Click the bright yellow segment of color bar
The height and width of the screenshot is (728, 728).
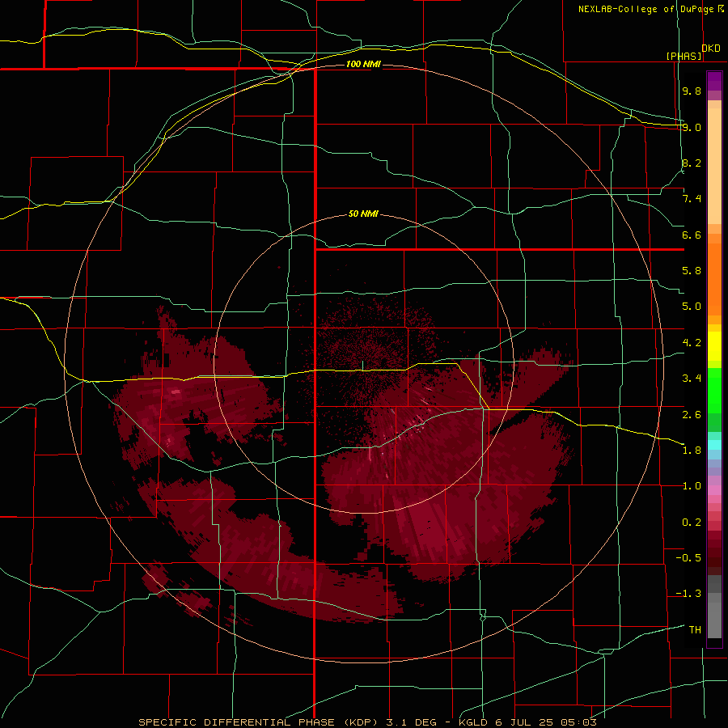click(714, 346)
